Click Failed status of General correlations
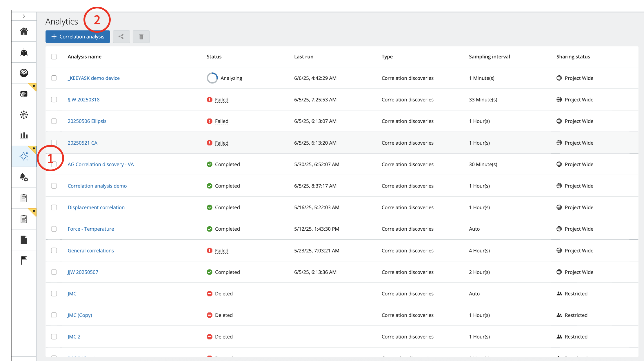The width and height of the screenshot is (644, 364). pos(221,251)
